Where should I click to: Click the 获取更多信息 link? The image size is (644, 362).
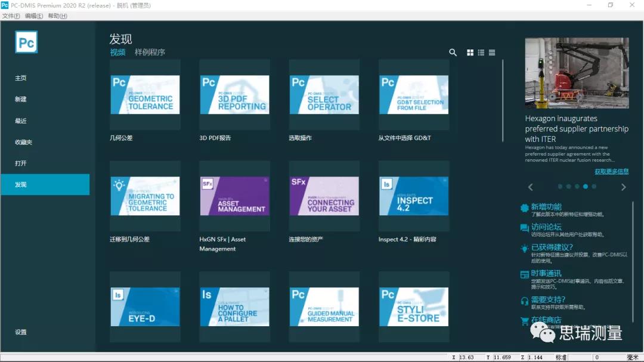pos(612,172)
